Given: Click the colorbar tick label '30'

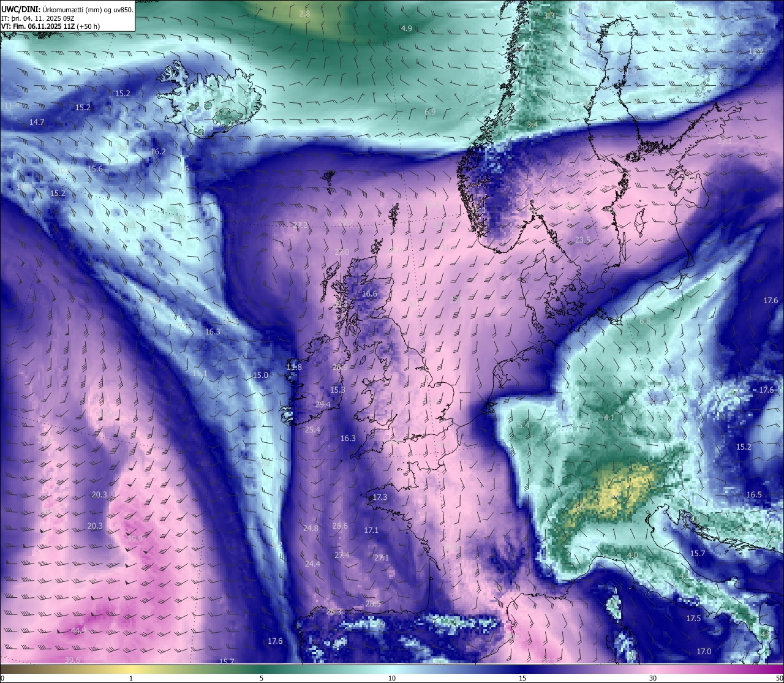Looking at the screenshot, I should click(653, 678).
